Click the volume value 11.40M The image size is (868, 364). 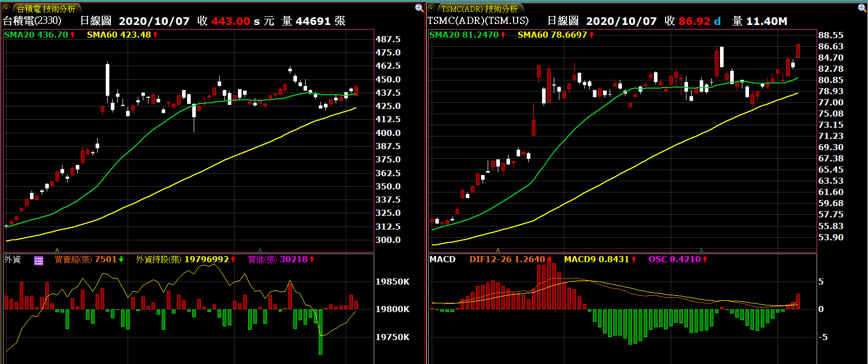(767, 21)
